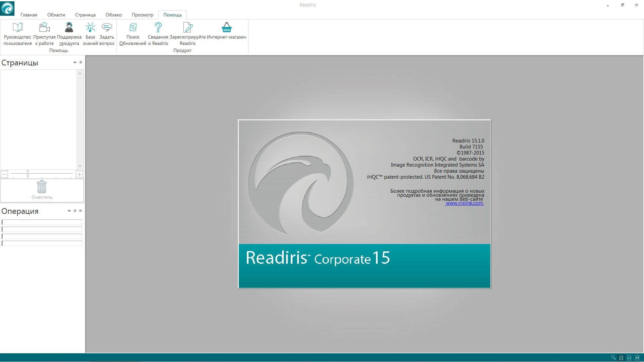Switch to the Просмотр tab
The image size is (644, 362).
coord(143,15)
